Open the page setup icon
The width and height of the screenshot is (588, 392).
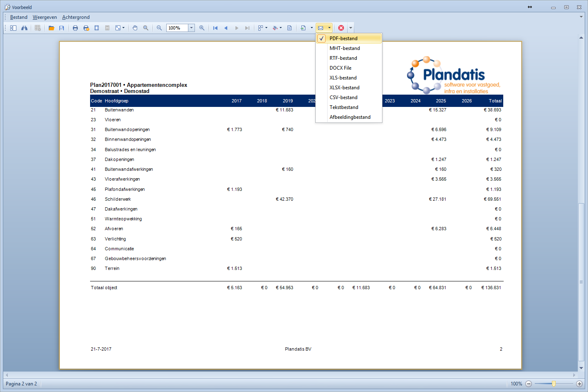(x=97, y=28)
